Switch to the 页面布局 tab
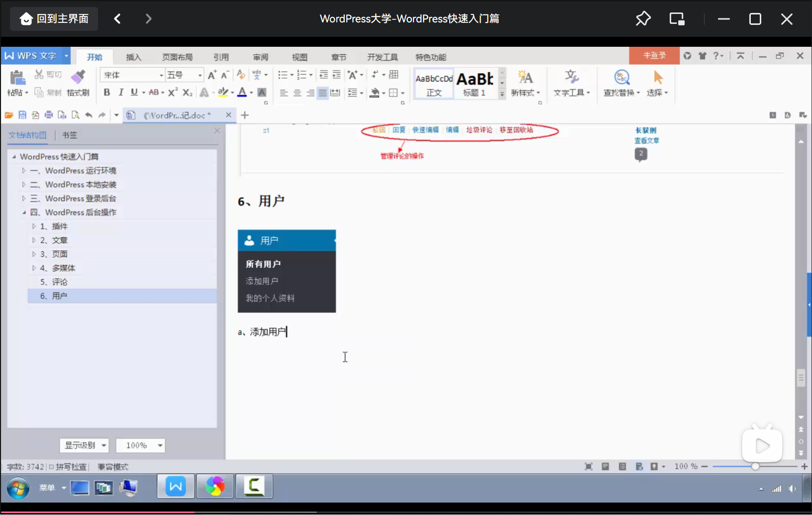The height and width of the screenshot is (515, 812). pyautogui.click(x=178, y=57)
